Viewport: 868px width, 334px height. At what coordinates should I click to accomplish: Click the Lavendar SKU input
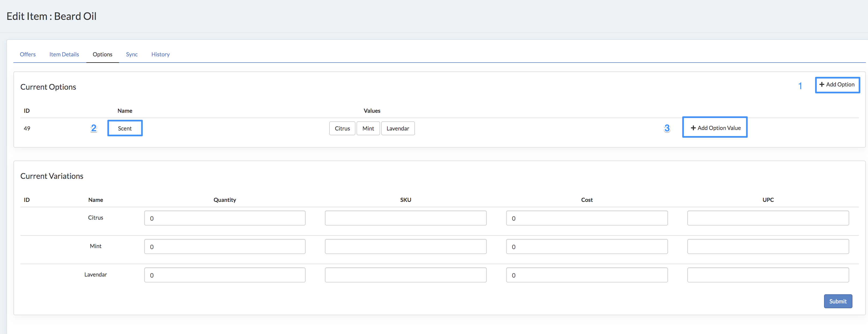coord(405,275)
